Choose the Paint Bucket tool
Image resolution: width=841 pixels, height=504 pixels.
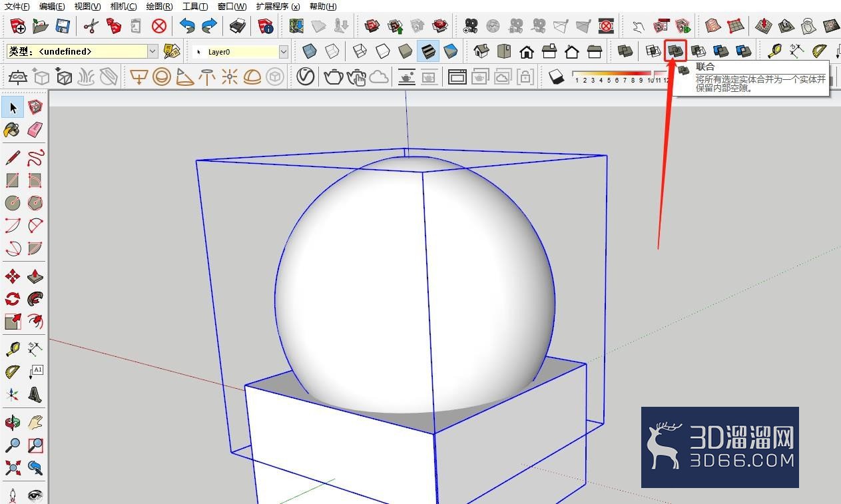coord(13,130)
